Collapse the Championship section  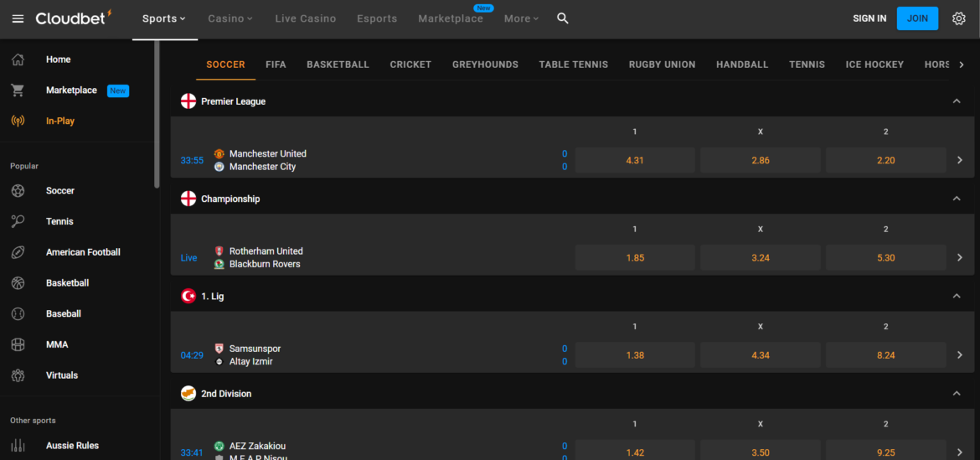click(x=957, y=199)
